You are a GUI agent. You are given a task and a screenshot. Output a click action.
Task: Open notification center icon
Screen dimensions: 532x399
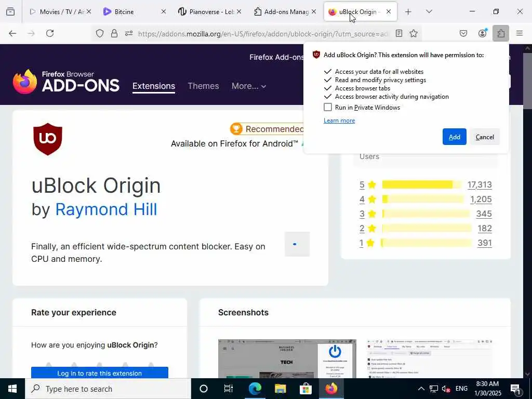[x=515, y=389]
